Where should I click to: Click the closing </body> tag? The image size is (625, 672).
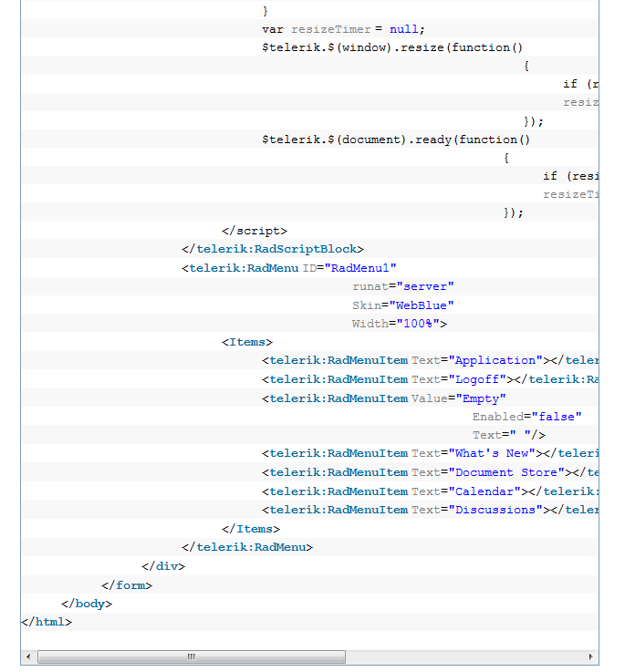[x=86, y=604]
